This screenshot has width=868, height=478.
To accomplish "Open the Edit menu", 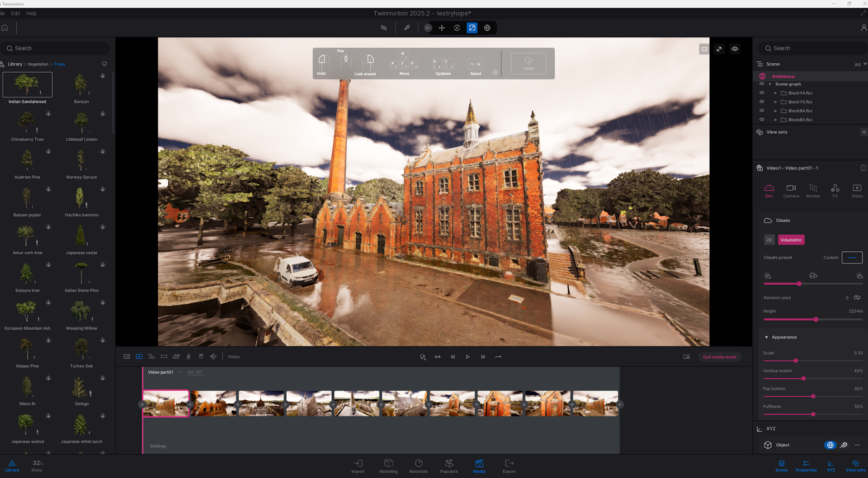I will coord(15,14).
